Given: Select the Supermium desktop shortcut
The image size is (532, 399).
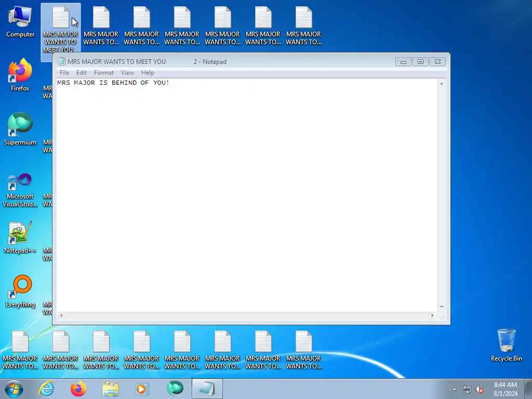Looking at the screenshot, I should [x=20, y=129].
